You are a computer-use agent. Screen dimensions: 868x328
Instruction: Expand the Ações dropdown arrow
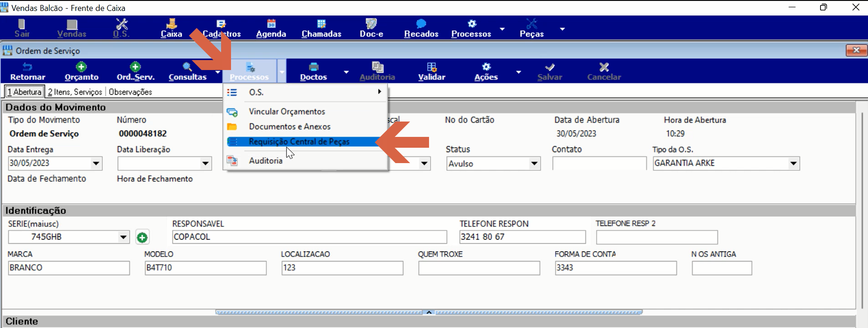518,72
